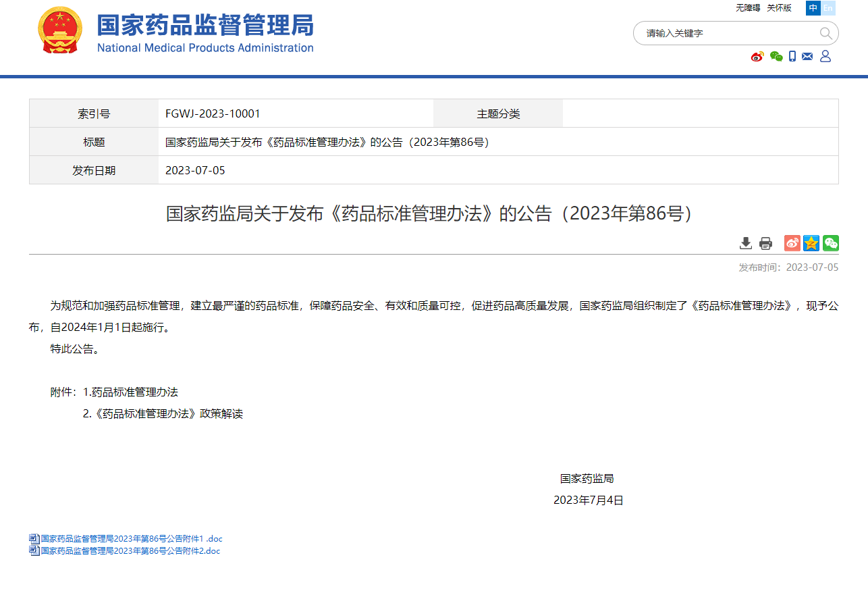Click index number FGWJ-2023-10001
Screen dimensions: 868x595
click(x=213, y=113)
